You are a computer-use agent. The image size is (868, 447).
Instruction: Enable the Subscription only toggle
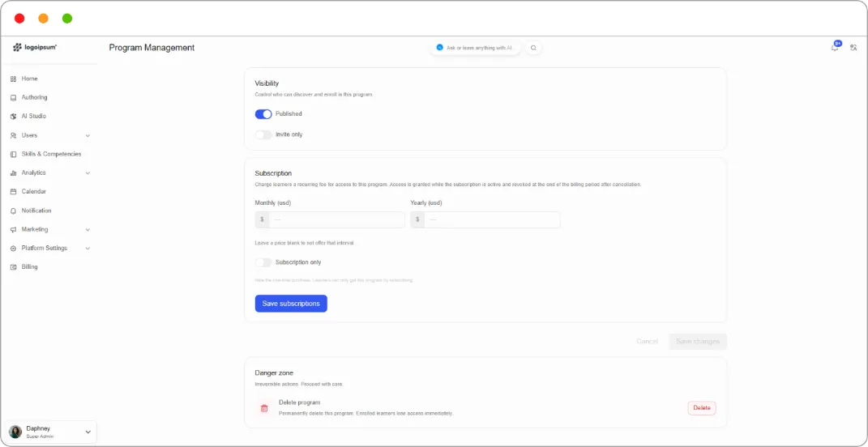click(263, 262)
